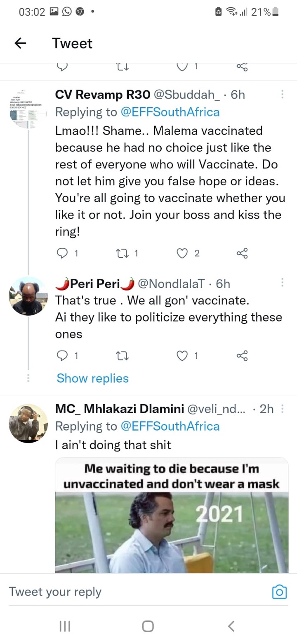Viewport: 297px width, 644px height.
Task: Share CV Revamp R30's tweet
Action: [x=242, y=253]
